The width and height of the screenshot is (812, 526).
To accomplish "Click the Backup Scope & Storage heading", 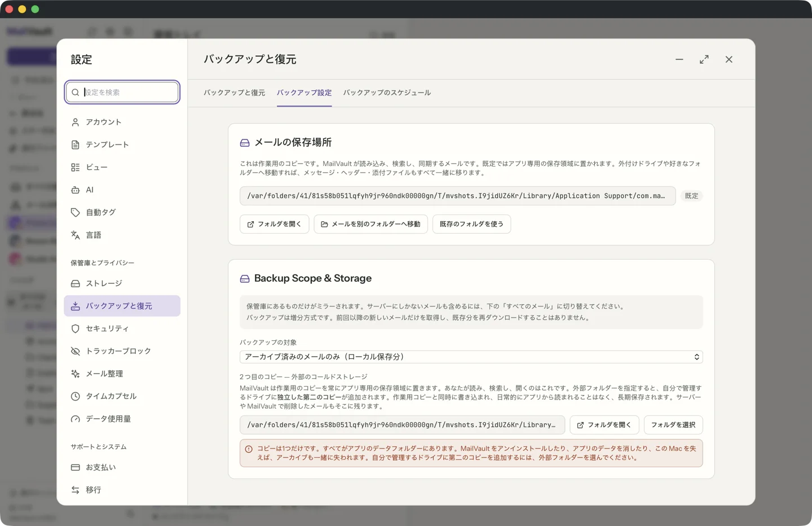I will click(313, 278).
